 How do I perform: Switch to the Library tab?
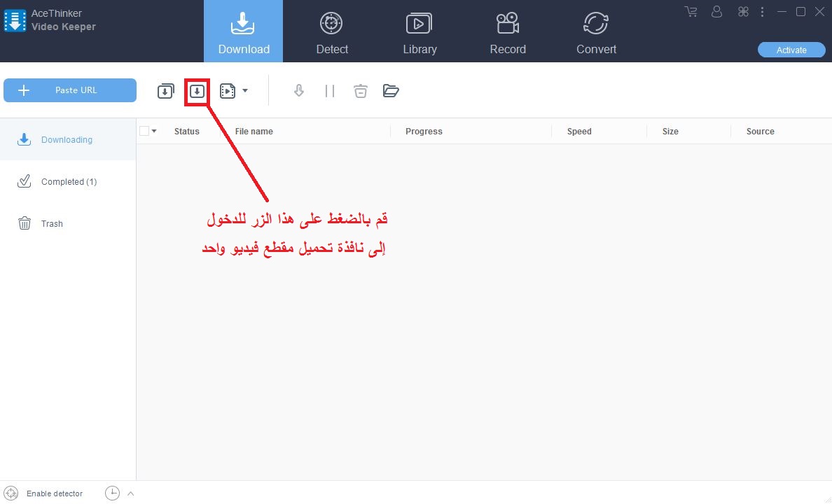tap(419, 31)
